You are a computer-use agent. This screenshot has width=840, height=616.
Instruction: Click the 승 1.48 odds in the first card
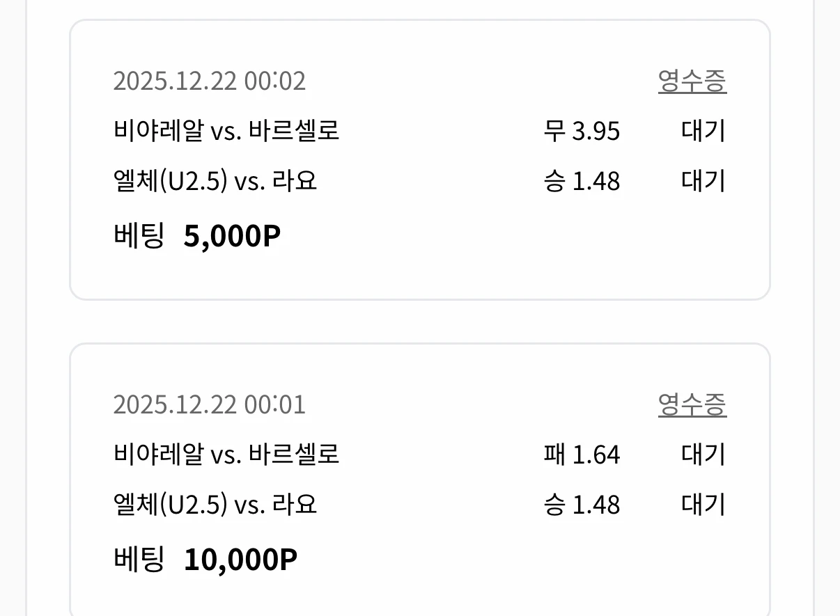(x=583, y=180)
